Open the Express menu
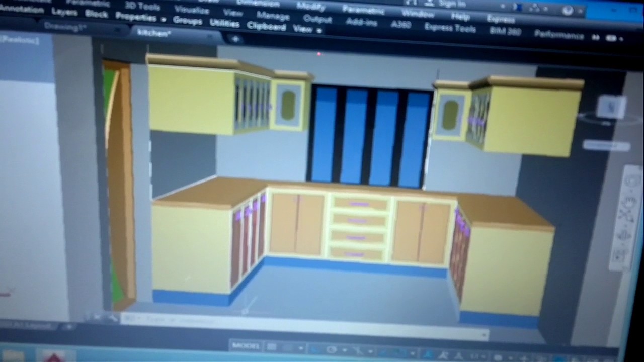 [x=501, y=19]
